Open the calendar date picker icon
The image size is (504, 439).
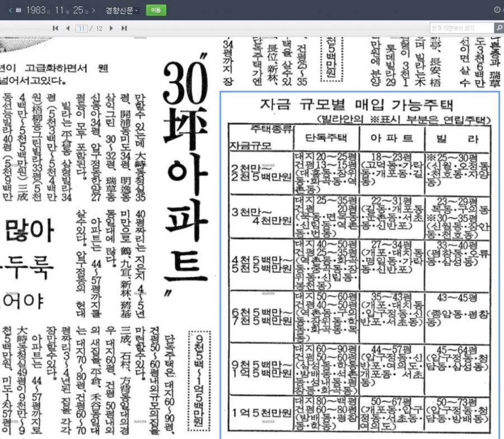[x=18, y=10]
